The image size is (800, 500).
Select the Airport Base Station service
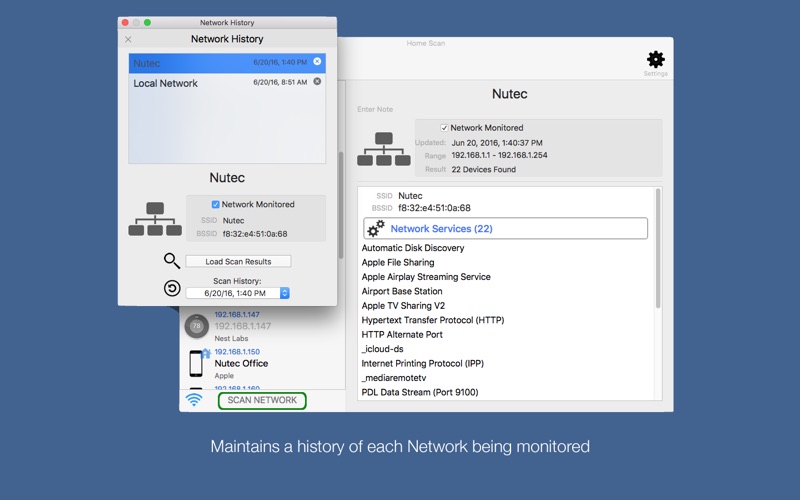402,291
